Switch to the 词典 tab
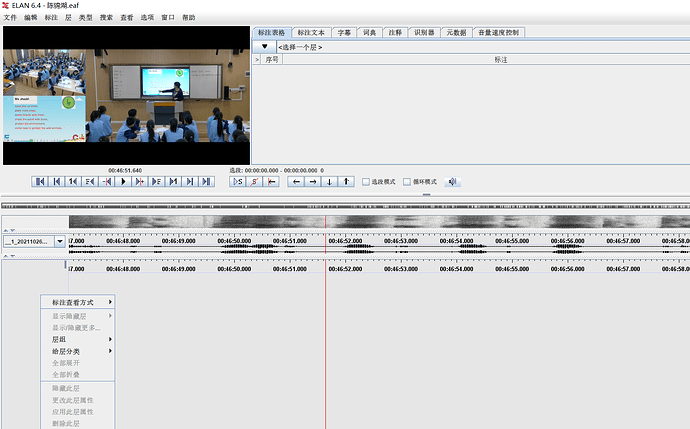690x429 pixels. coord(370,33)
